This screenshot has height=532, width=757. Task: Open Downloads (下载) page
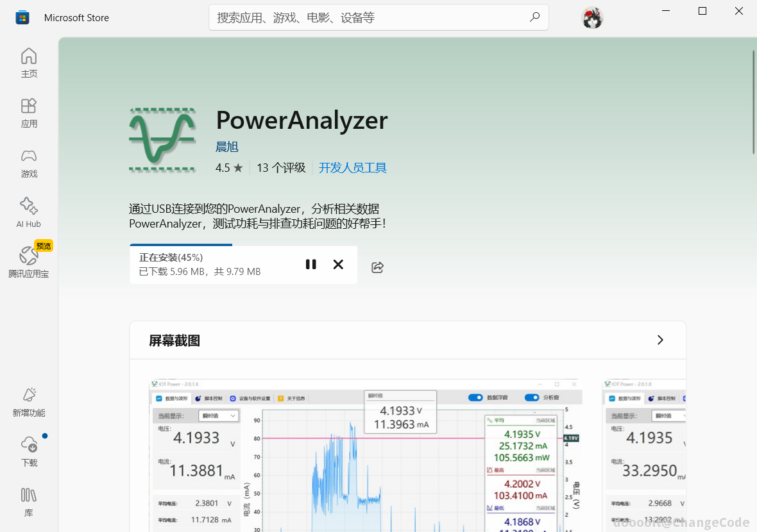29,452
